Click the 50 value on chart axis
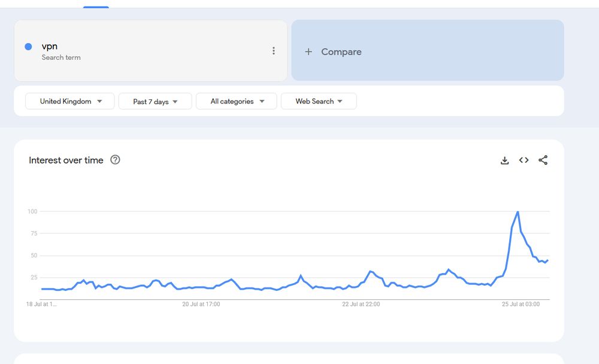Image resolution: width=599 pixels, height=364 pixels. (x=34, y=256)
